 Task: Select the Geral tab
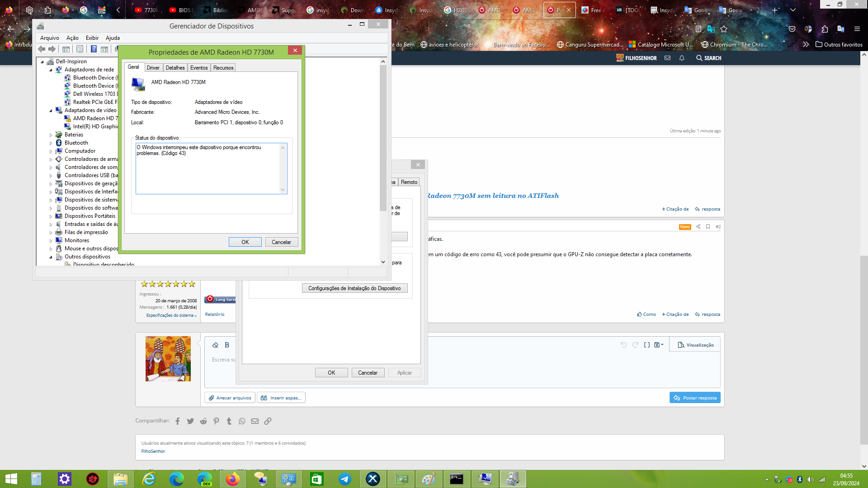tap(133, 67)
